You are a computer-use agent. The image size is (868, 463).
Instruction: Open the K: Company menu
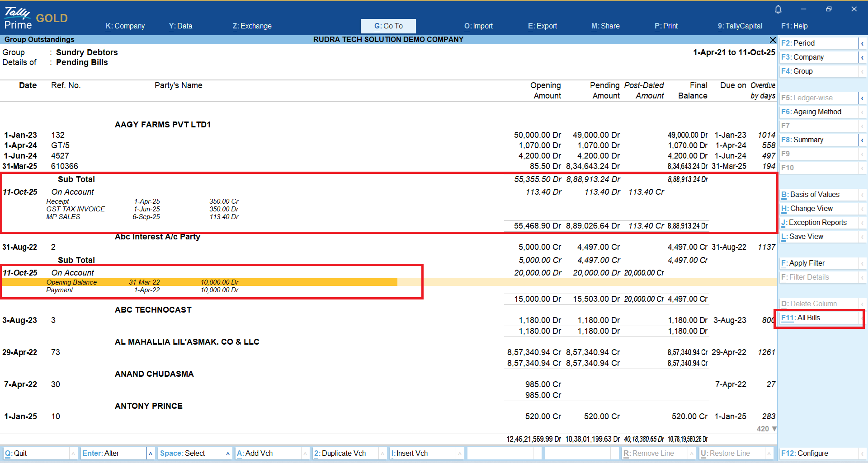click(x=125, y=26)
